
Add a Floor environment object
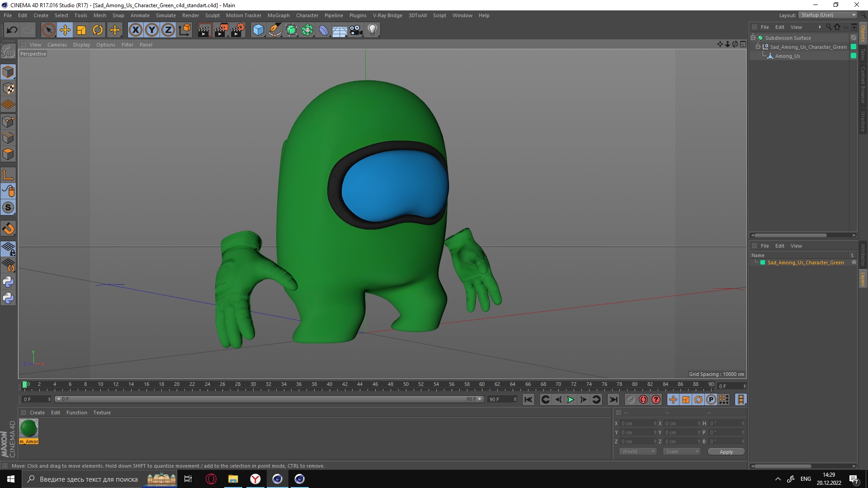click(x=340, y=30)
